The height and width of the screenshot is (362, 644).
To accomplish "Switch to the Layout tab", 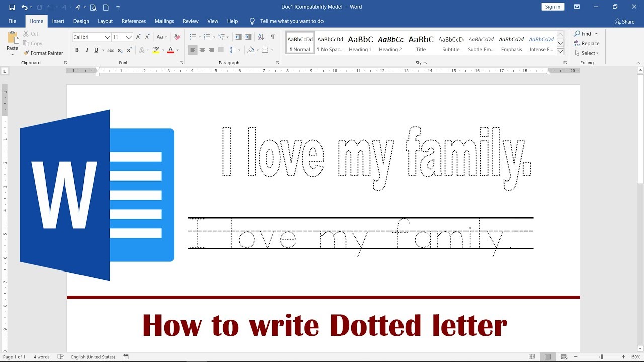I will 105,21.
